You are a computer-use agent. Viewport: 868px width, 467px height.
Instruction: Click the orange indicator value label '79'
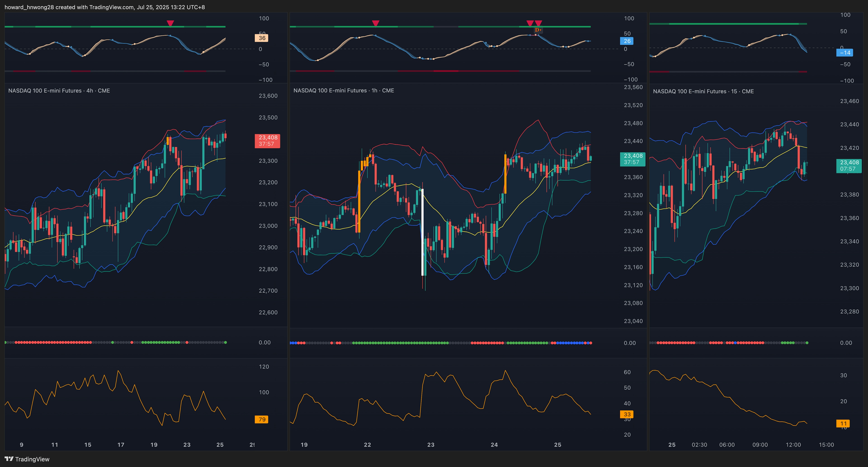click(262, 420)
